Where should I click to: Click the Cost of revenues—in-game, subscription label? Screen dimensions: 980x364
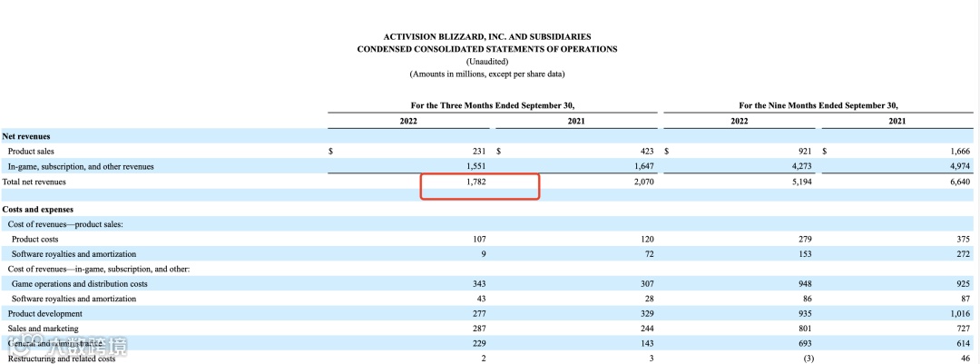[x=99, y=269]
